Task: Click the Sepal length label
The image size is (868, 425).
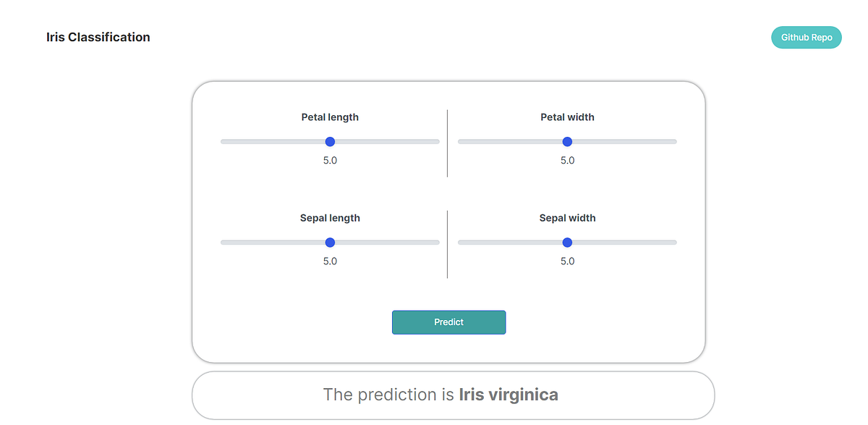Action: (x=330, y=217)
